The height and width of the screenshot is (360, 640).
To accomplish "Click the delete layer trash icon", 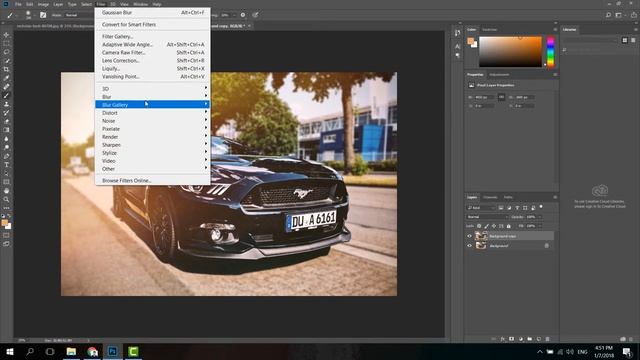I will click(x=548, y=339).
